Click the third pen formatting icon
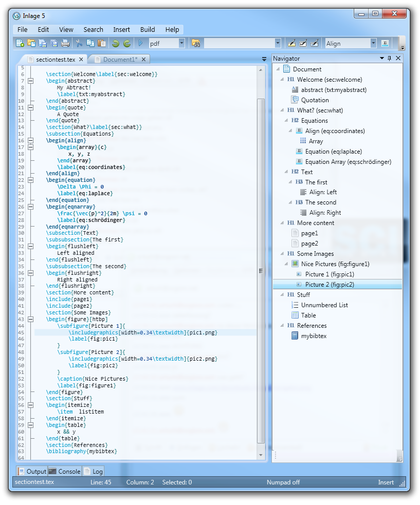This screenshot has width=420, height=505. coord(314,43)
